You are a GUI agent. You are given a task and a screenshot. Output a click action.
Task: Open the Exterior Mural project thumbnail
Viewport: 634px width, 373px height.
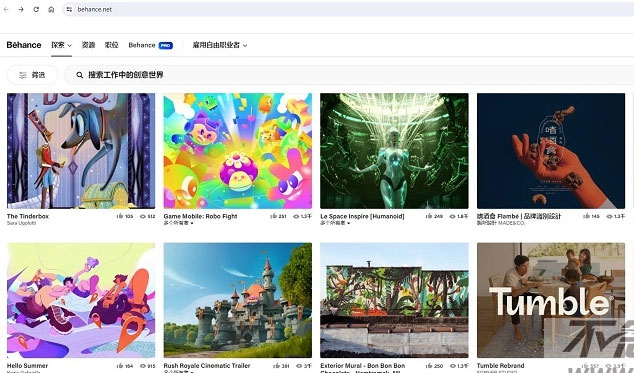[x=394, y=300]
